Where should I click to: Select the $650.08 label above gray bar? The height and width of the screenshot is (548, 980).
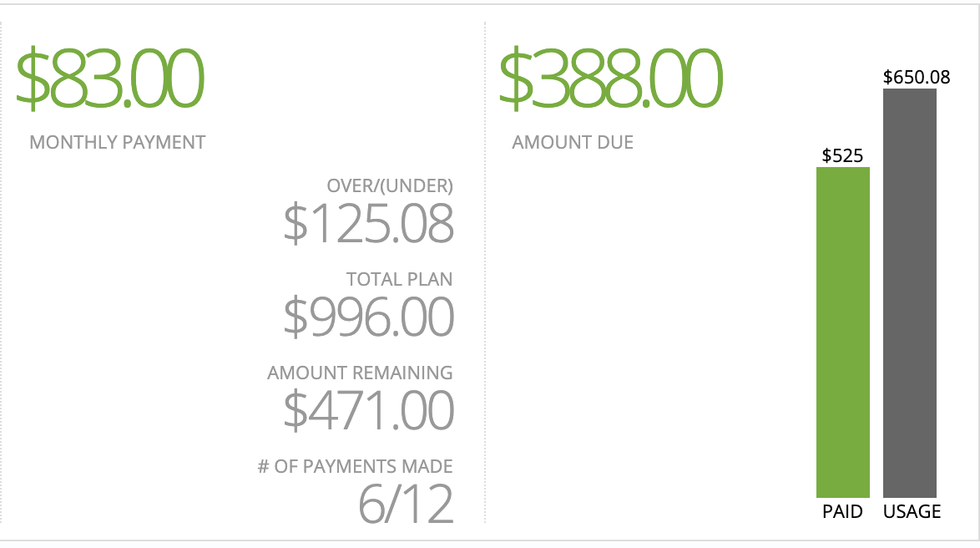917,77
